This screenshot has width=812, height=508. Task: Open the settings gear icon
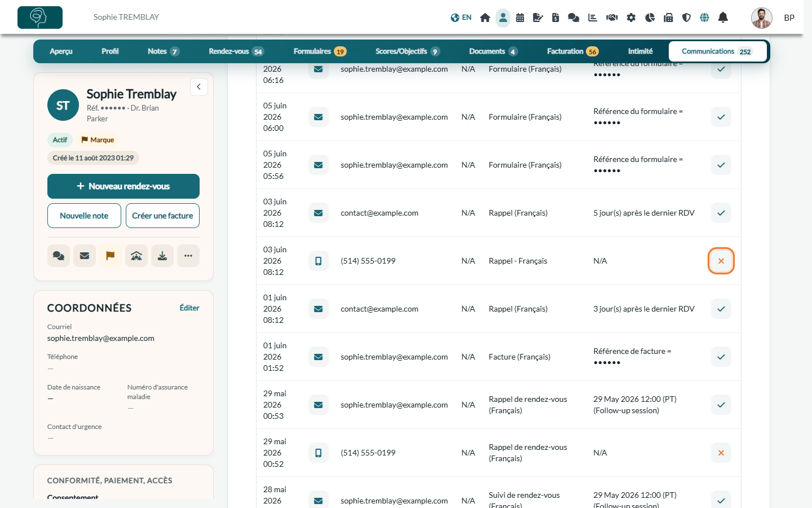pyautogui.click(x=631, y=17)
